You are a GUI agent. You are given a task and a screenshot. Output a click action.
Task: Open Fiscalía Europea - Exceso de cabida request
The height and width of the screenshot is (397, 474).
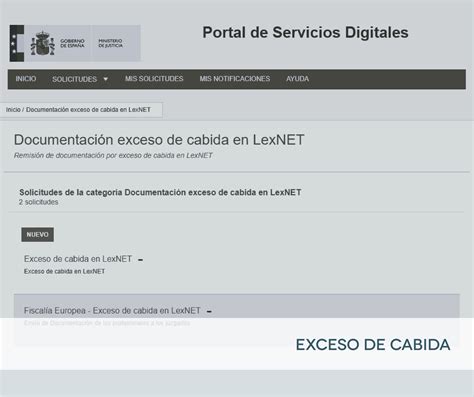(x=112, y=311)
